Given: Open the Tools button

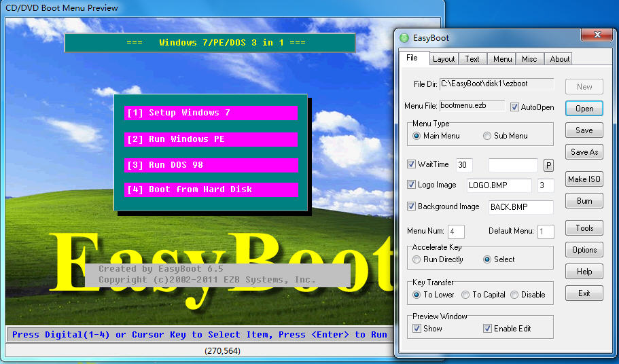Looking at the screenshot, I should [584, 228].
